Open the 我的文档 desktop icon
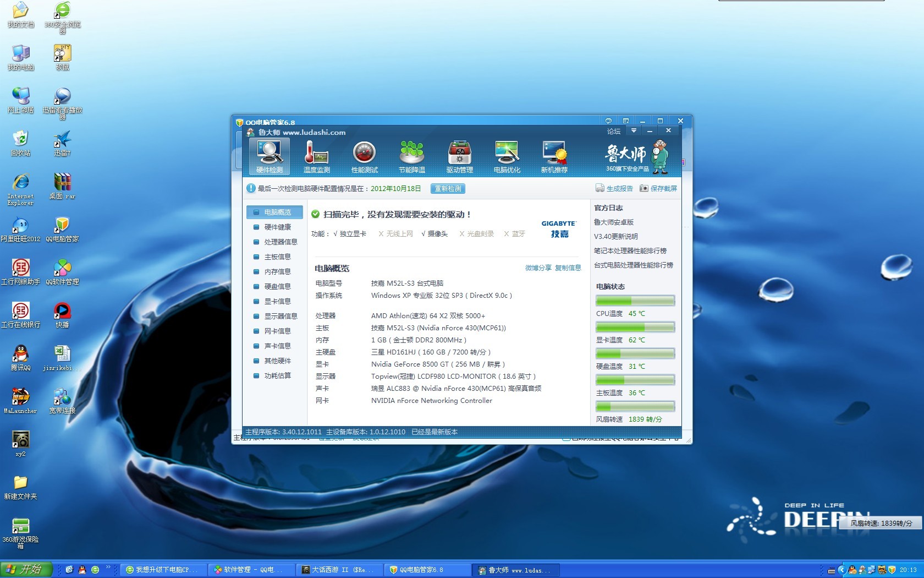 tap(20, 15)
